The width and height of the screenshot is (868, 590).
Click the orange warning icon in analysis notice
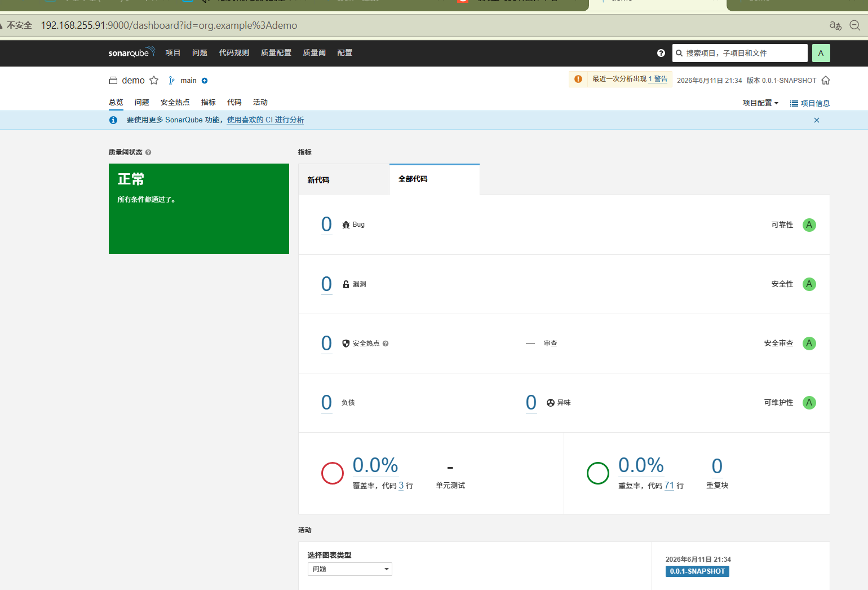point(578,79)
